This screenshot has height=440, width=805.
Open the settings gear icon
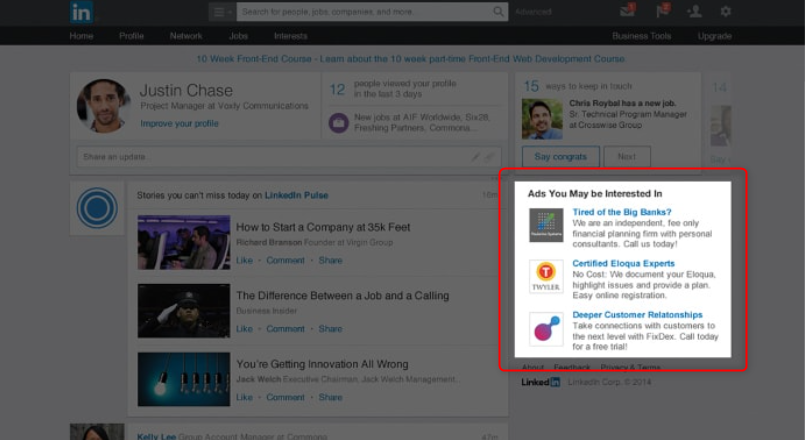726,11
